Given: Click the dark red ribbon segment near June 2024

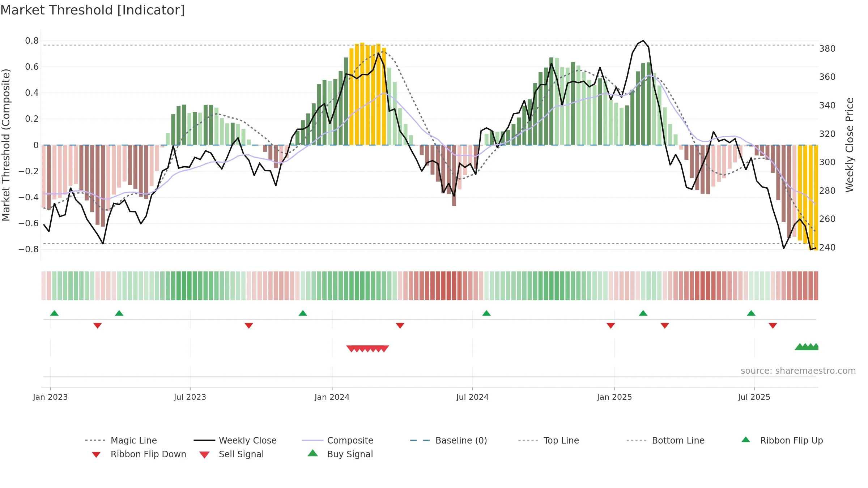Looking at the screenshot, I should coord(448,286).
